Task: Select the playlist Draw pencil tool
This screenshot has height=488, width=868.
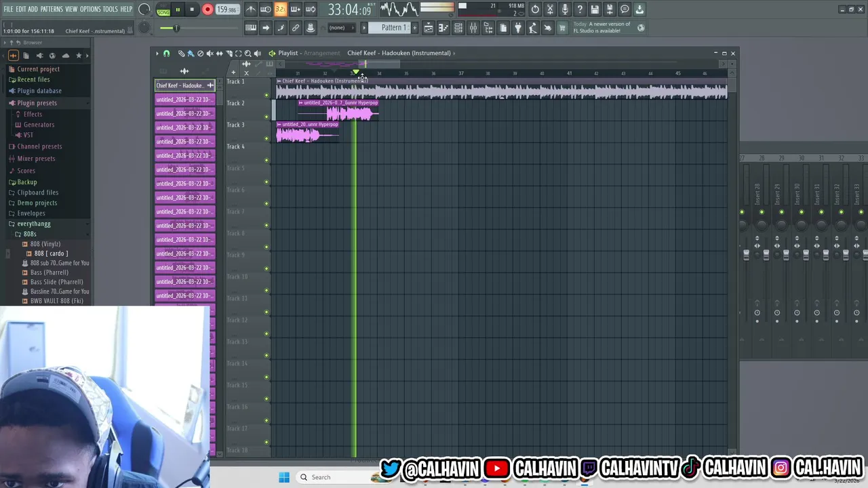Action: (x=181, y=53)
